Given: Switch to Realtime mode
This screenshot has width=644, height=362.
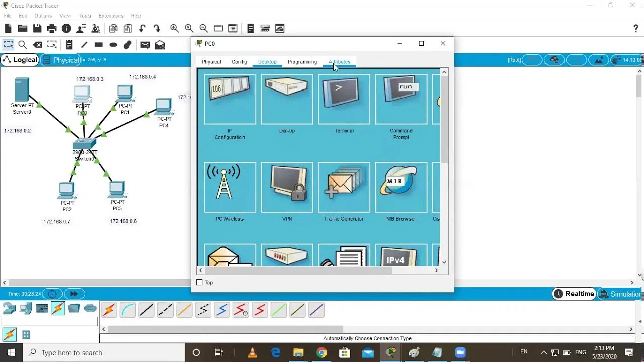Looking at the screenshot, I should coord(574,294).
